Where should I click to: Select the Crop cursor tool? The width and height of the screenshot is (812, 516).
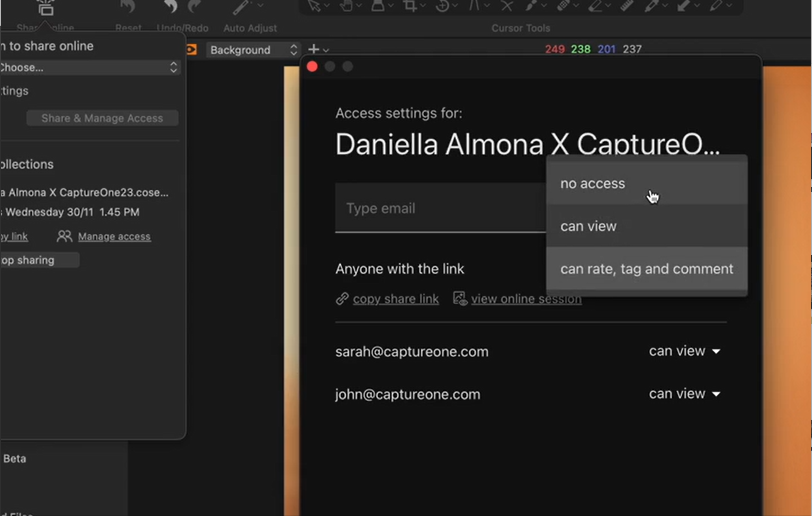[x=410, y=6]
